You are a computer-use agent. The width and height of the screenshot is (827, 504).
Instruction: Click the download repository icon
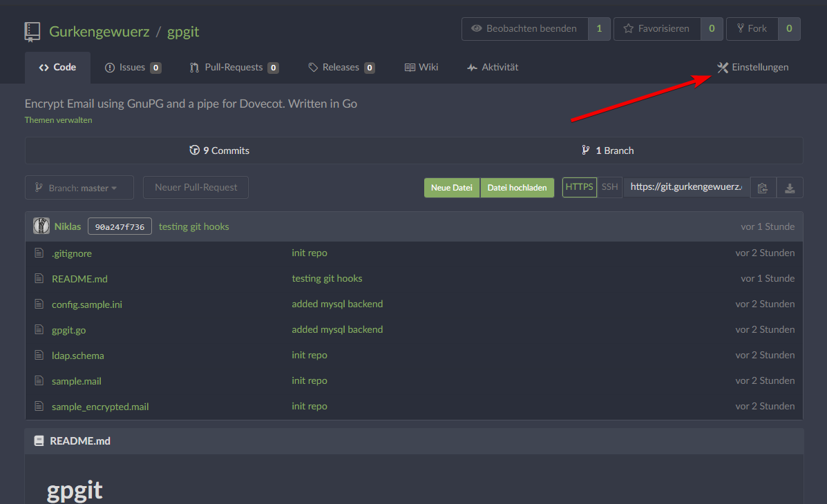point(790,188)
